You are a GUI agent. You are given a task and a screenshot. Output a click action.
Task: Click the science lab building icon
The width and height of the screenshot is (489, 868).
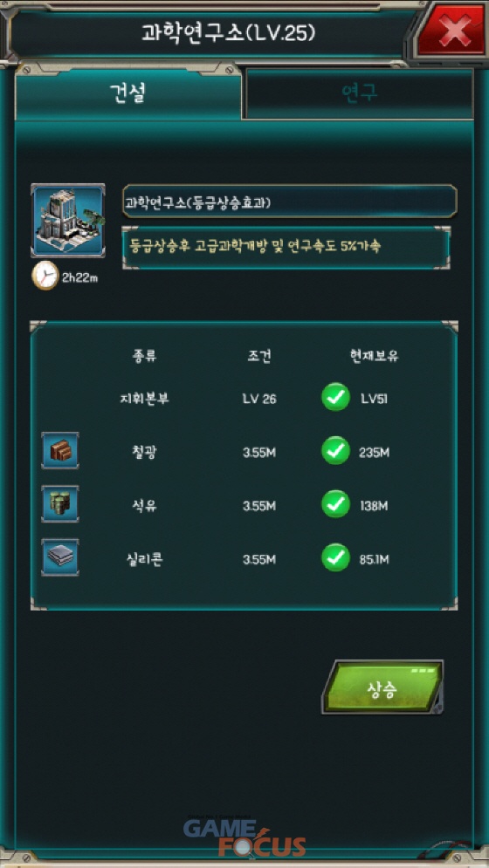click(68, 221)
